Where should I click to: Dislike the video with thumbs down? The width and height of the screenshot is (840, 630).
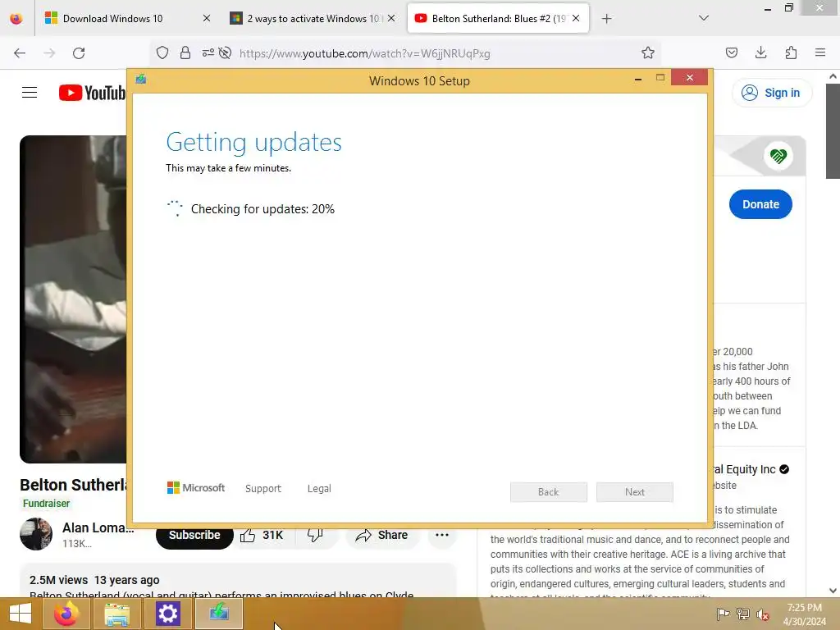pos(316,535)
